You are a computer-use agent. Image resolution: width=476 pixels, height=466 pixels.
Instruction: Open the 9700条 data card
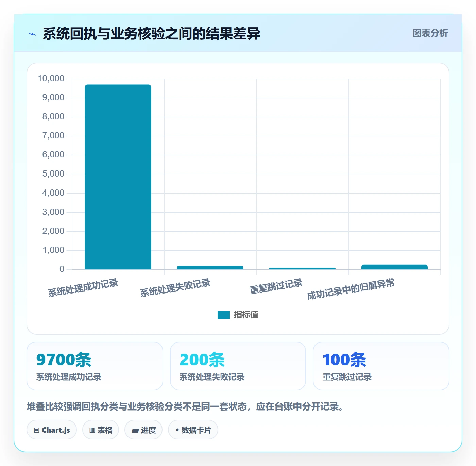[95, 366]
